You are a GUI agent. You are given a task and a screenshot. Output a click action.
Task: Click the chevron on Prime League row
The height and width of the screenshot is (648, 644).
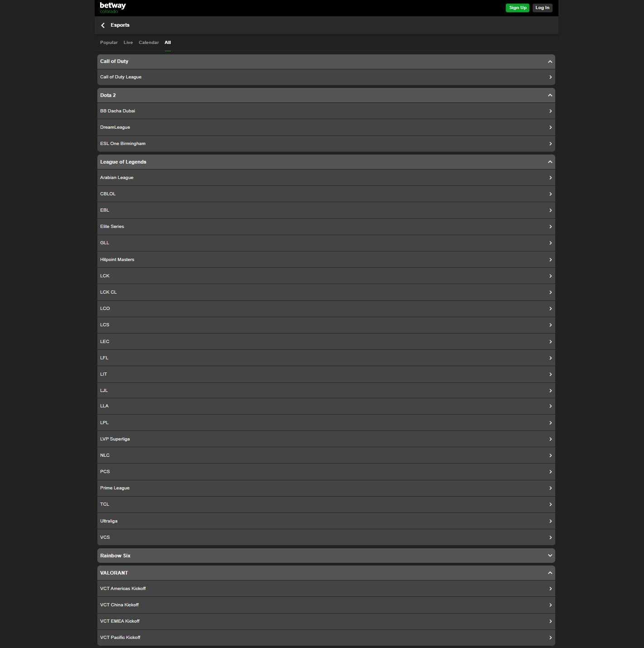click(x=550, y=488)
